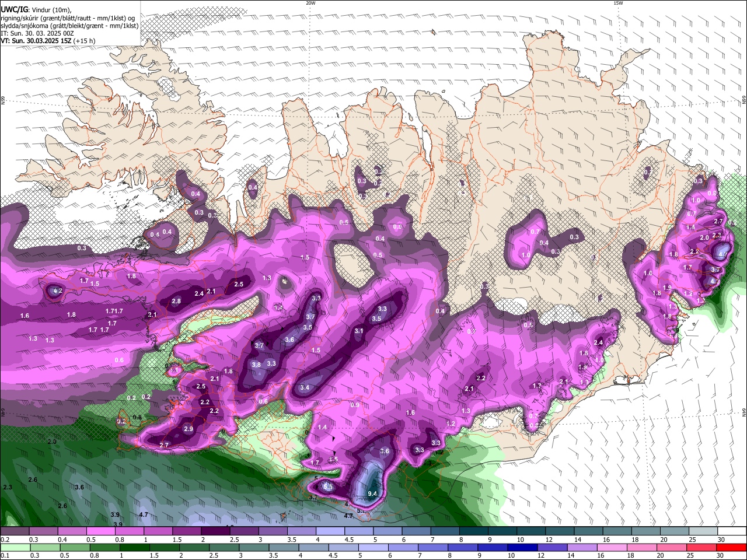Click top legend pink swatch between 0.5 and 0.8
The height and width of the screenshot is (560, 747).
pos(100,531)
